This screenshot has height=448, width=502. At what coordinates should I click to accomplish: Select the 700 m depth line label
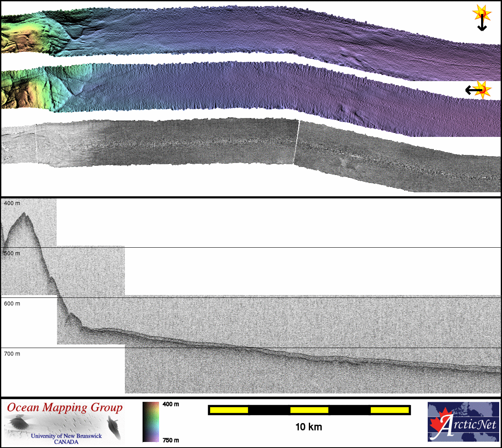12,354
